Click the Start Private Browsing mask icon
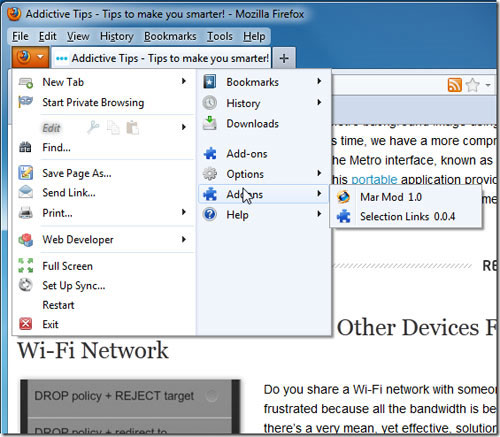Image resolution: width=500 pixels, height=437 pixels. tap(26, 102)
